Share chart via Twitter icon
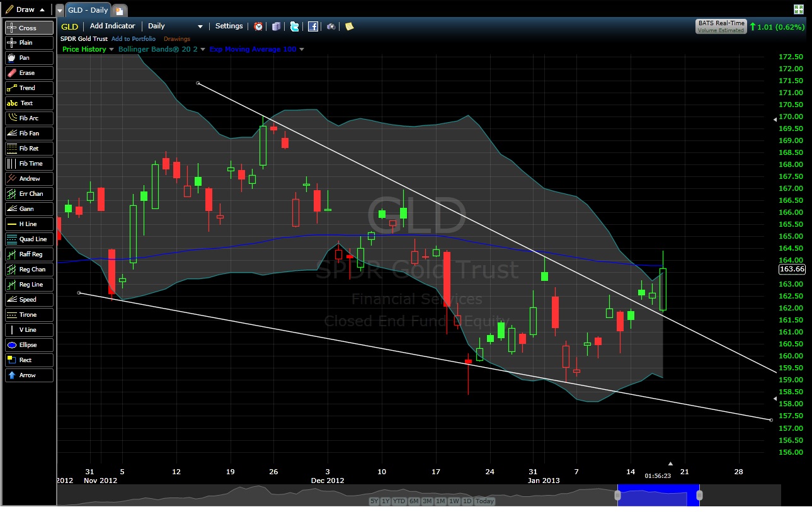The height and width of the screenshot is (512, 812). (x=294, y=26)
